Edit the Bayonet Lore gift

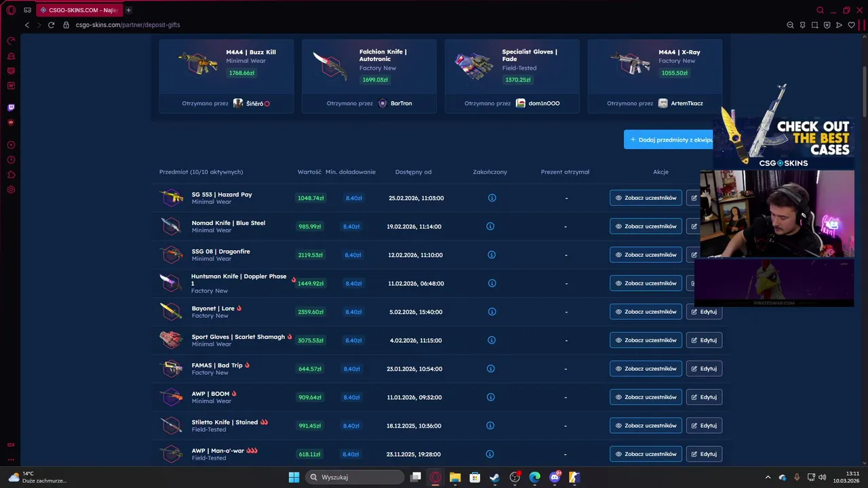pos(704,312)
